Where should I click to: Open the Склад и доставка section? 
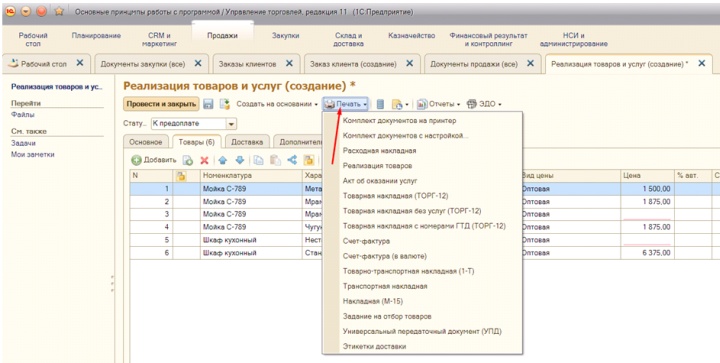(x=349, y=39)
